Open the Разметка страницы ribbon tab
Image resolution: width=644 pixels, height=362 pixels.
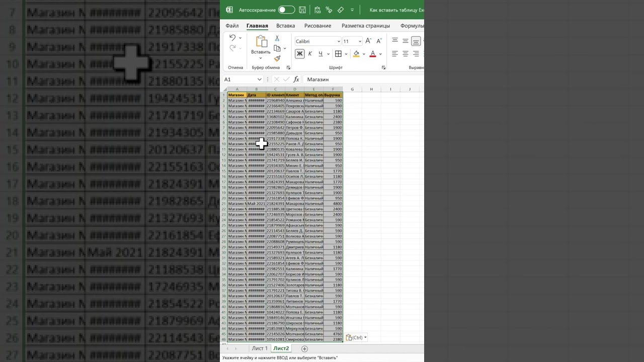[x=366, y=26]
